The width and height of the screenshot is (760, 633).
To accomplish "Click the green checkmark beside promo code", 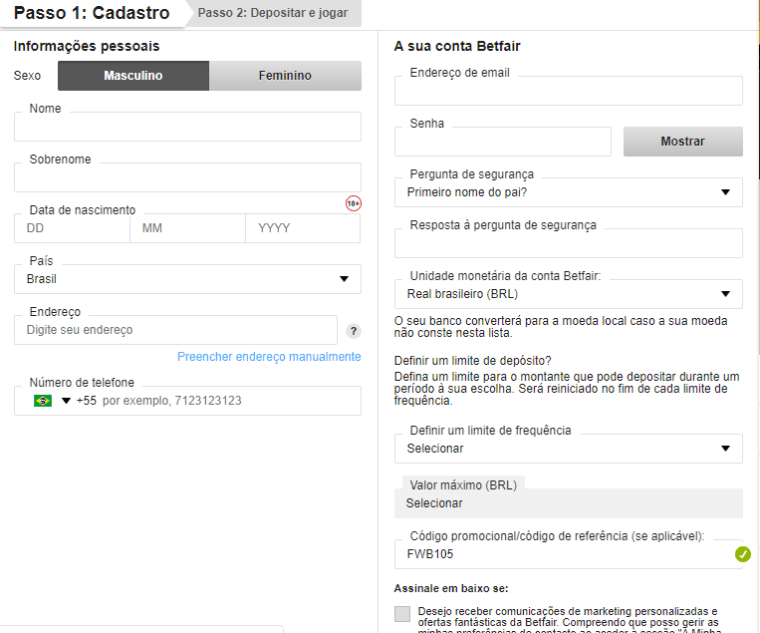I will click(x=743, y=554).
